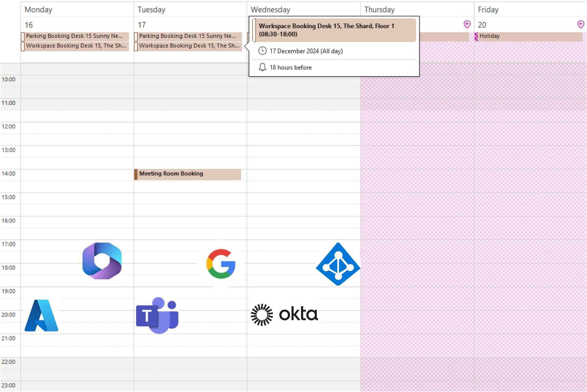Click the '17 December 2024 (All day)' text

click(x=306, y=51)
